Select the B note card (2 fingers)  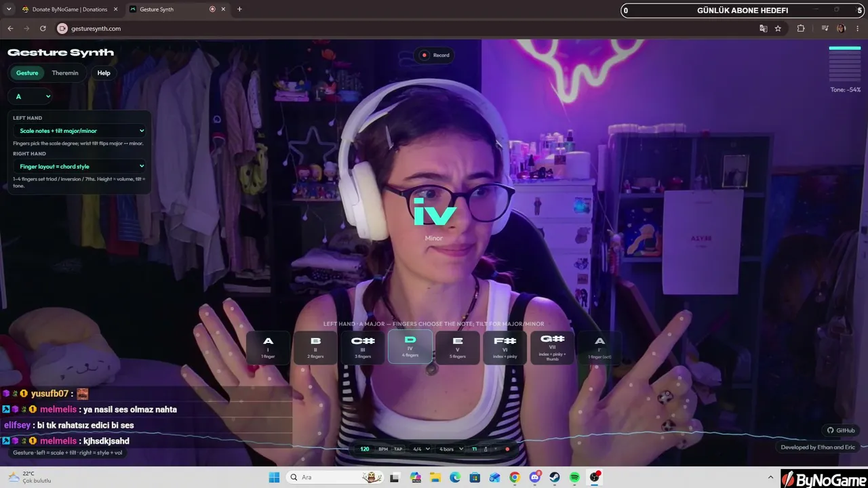(315, 347)
